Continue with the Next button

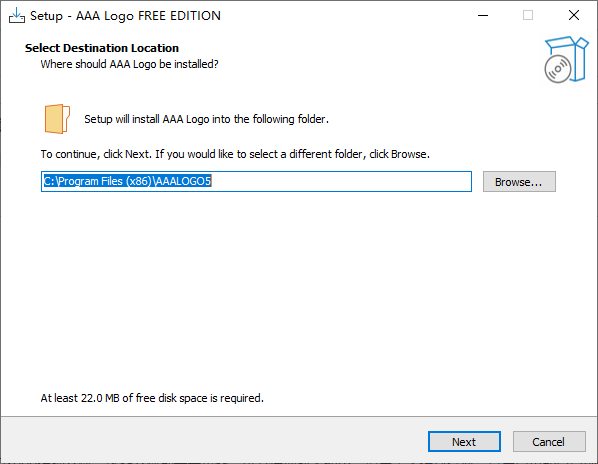click(464, 442)
